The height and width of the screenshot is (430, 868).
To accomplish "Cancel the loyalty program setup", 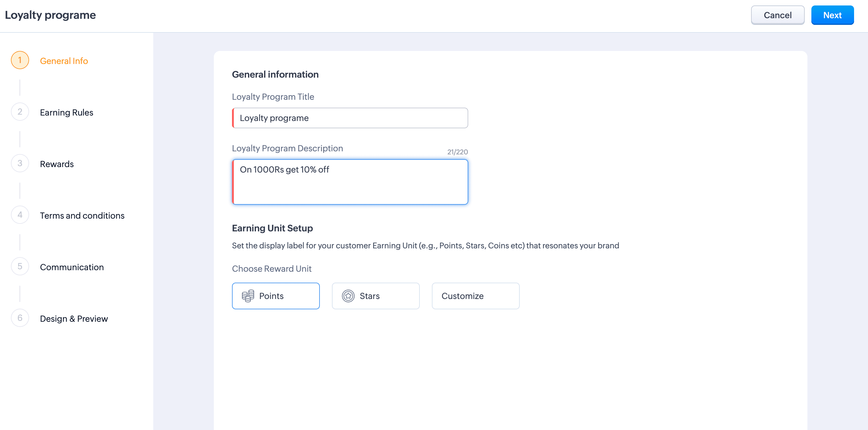I will pyautogui.click(x=777, y=15).
